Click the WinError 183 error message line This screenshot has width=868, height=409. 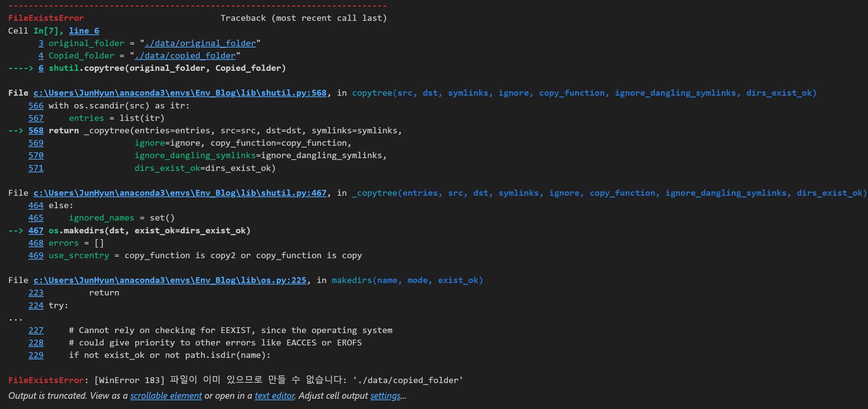coord(236,380)
